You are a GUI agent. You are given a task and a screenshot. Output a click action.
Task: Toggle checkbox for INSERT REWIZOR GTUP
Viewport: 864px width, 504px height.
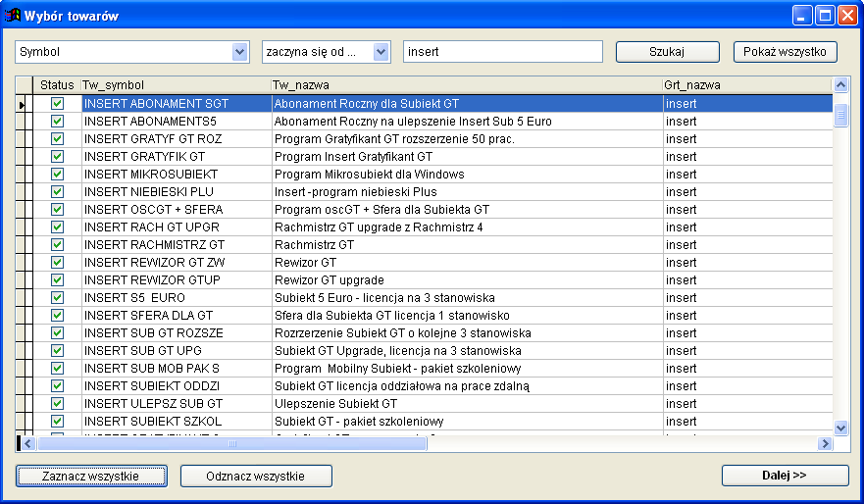coord(57,279)
